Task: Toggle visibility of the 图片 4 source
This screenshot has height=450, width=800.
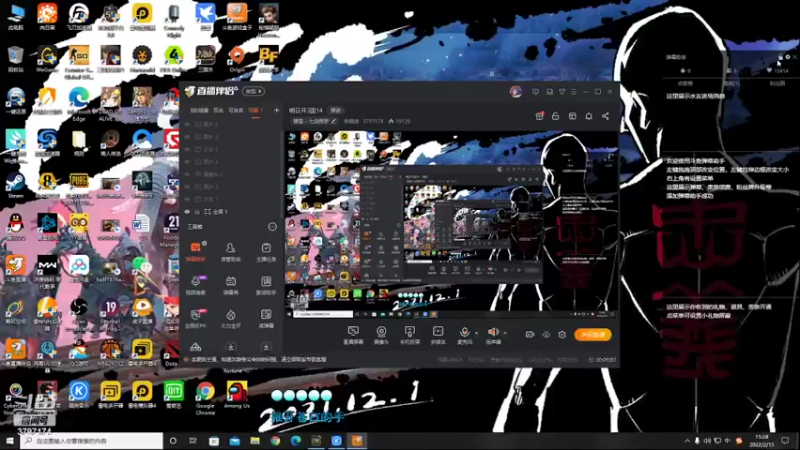Action: click(x=187, y=137)
